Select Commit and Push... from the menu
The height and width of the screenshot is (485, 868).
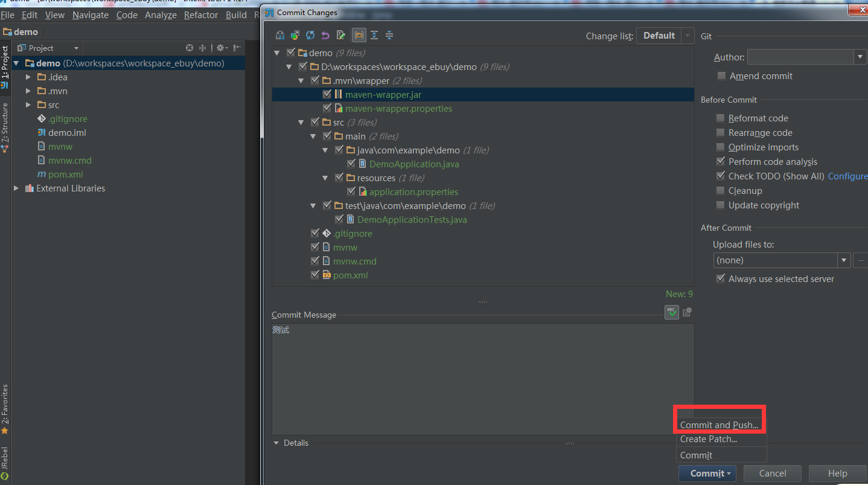(x=719, y=425)
